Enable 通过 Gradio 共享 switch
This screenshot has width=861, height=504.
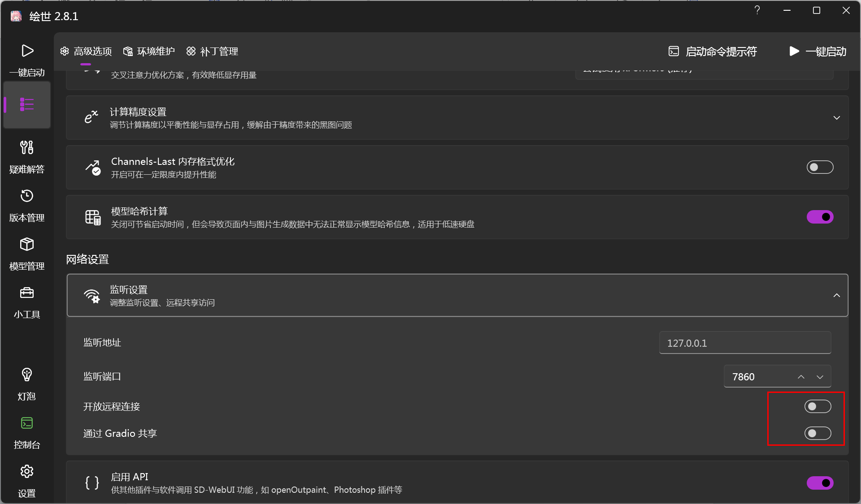(817, 433)
